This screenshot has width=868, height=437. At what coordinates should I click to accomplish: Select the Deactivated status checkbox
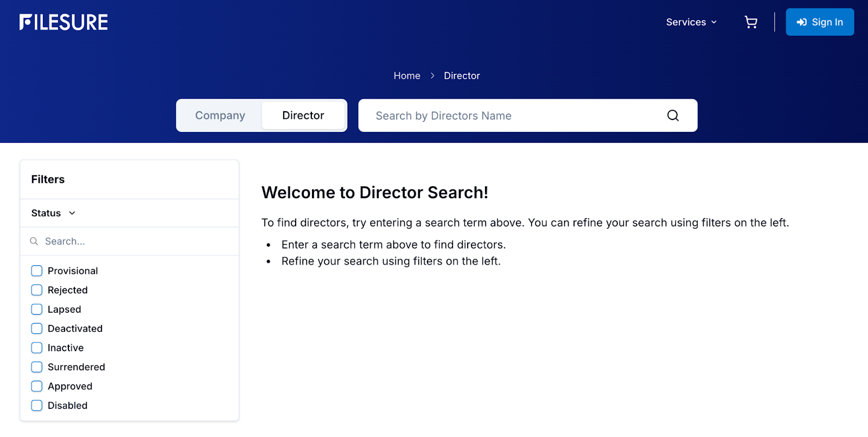37,329
